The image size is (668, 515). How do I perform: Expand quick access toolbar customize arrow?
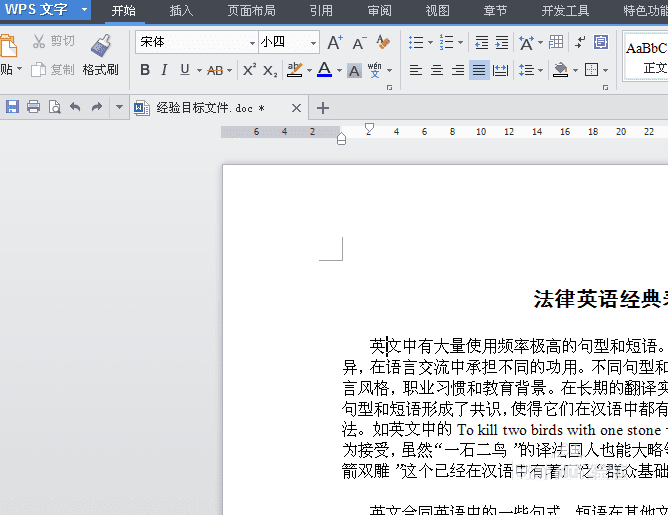[x=119, y=106]
